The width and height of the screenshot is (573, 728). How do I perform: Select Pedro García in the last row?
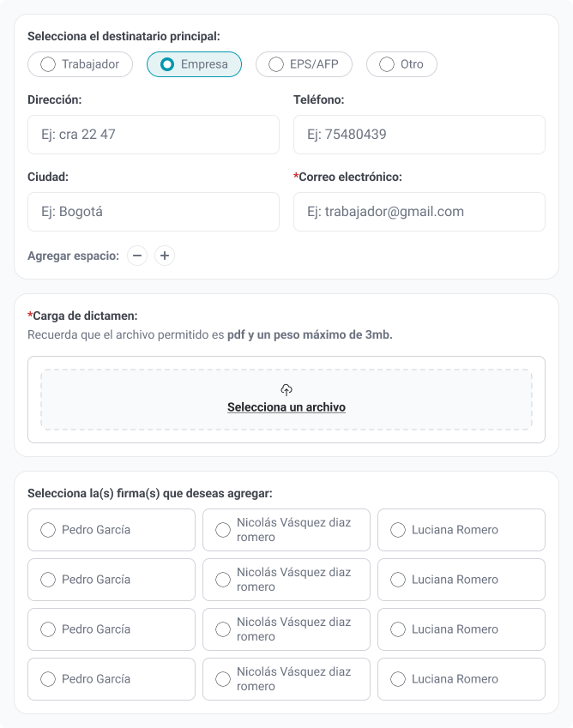pyautogui.click(x=112, y=679)
